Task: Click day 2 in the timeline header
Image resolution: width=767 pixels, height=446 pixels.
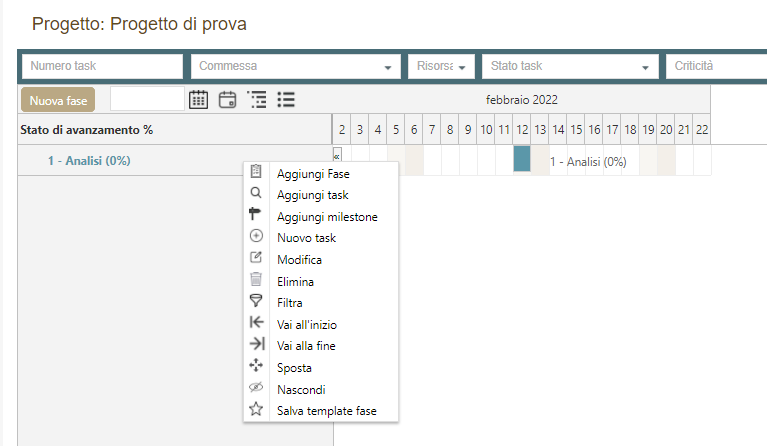Action: click(x=342, y=130)
